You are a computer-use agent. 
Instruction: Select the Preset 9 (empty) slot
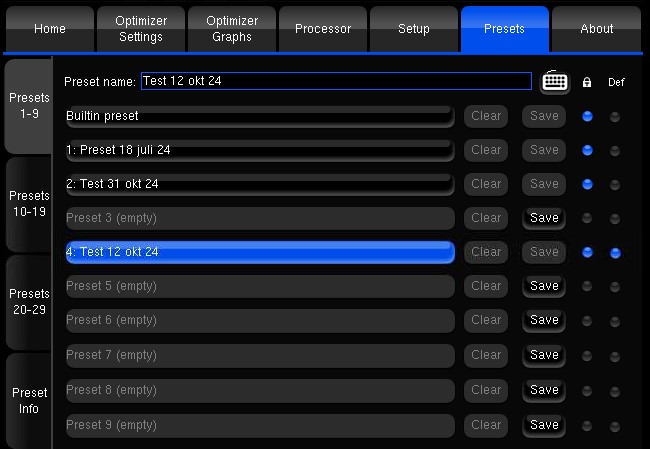click(x=260, y=425)
